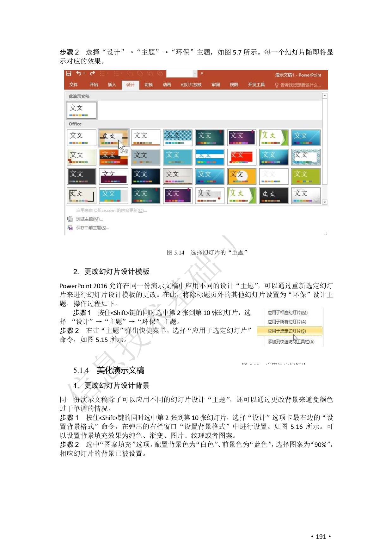The height and width of the screenshot is (555, 392).
Task: Click the lightbulb Tell Me icon
Action: point(277,85)
